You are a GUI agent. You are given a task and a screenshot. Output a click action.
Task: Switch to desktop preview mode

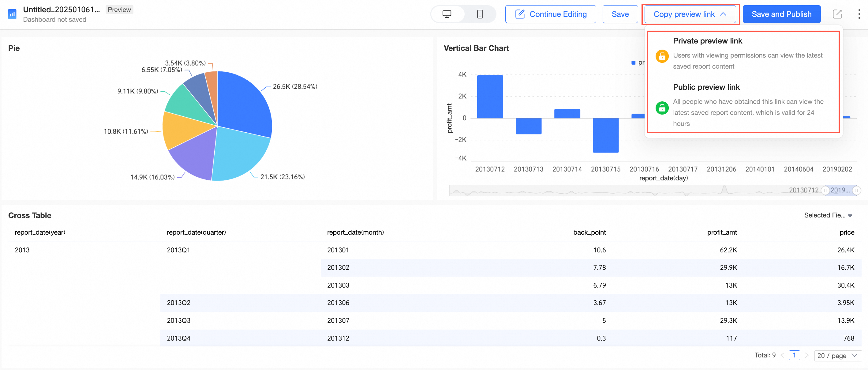(x=447, y=14)
